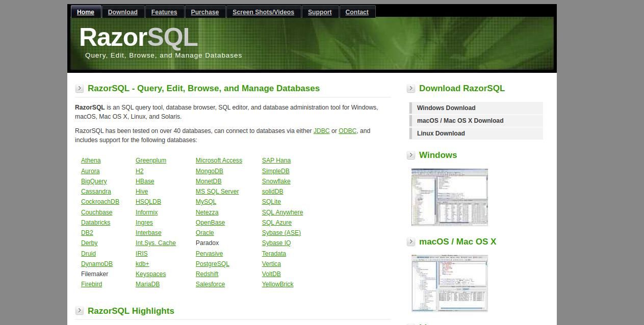The image size is (644, 325).
Task: Open the DynamoDB link
Action: tap(97, 264)
